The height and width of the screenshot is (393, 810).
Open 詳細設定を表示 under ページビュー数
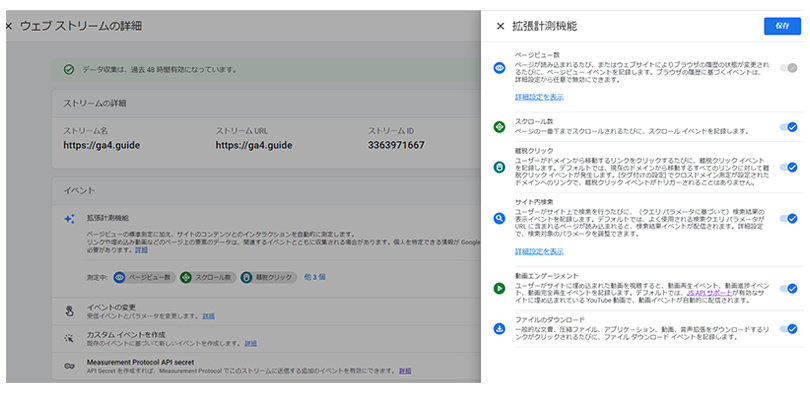539,97
